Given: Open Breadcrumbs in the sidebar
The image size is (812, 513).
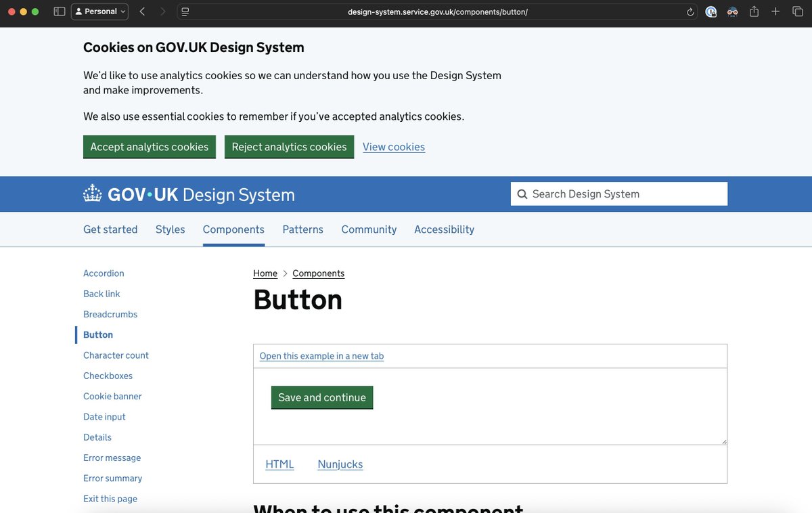Looking at the screenshot, I should click(110, 314).
